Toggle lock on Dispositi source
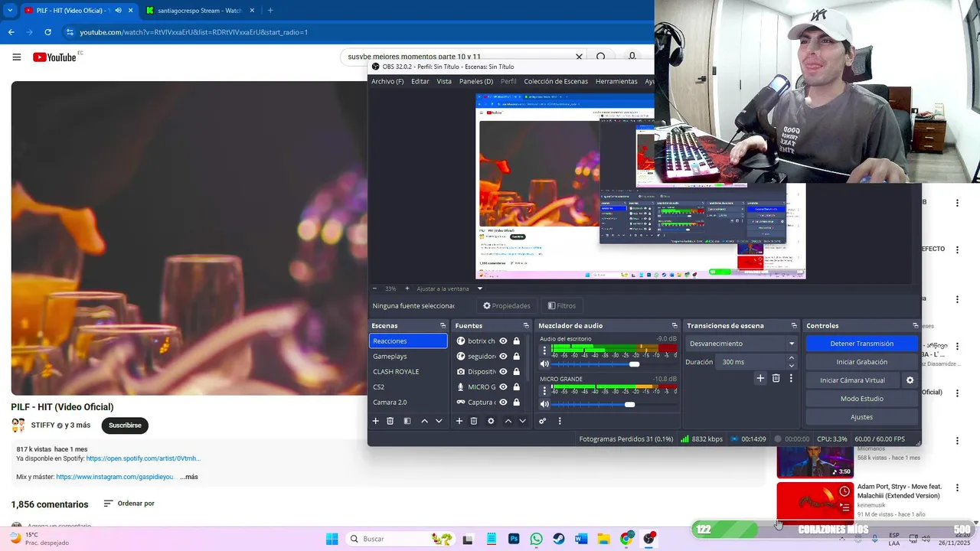The height and width of the screenshot is (551, 980). point(517,372)
